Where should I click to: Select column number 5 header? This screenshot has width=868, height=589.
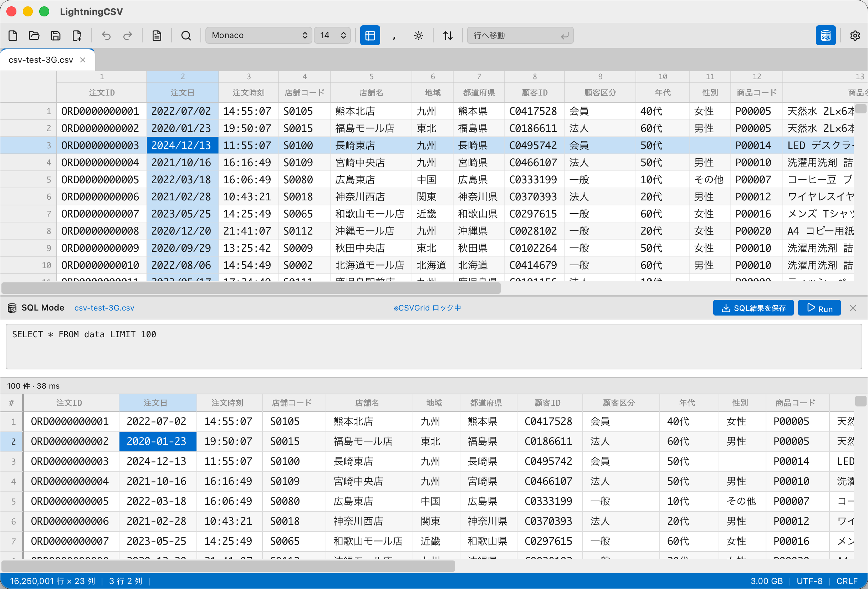coord(371,77)
